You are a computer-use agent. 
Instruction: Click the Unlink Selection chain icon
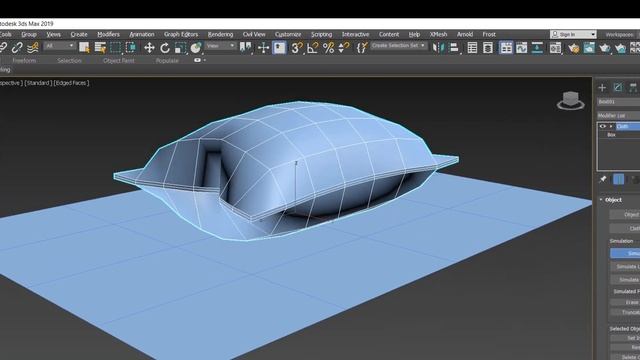click(x=17, y=48)
